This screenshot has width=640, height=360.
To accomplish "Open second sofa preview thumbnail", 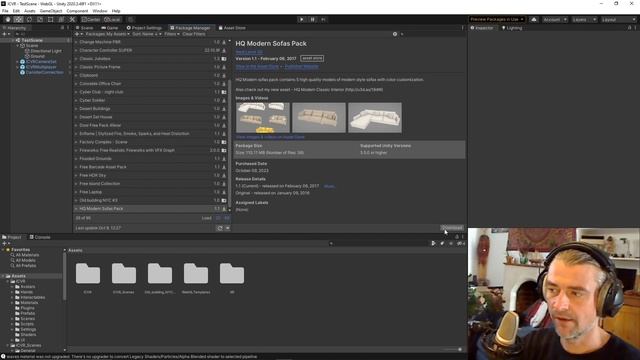I will point(319,118).
